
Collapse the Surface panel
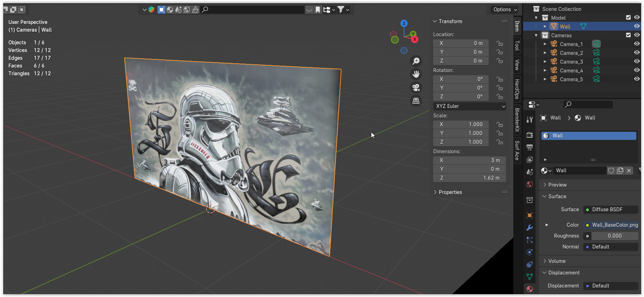coord(545,196)
